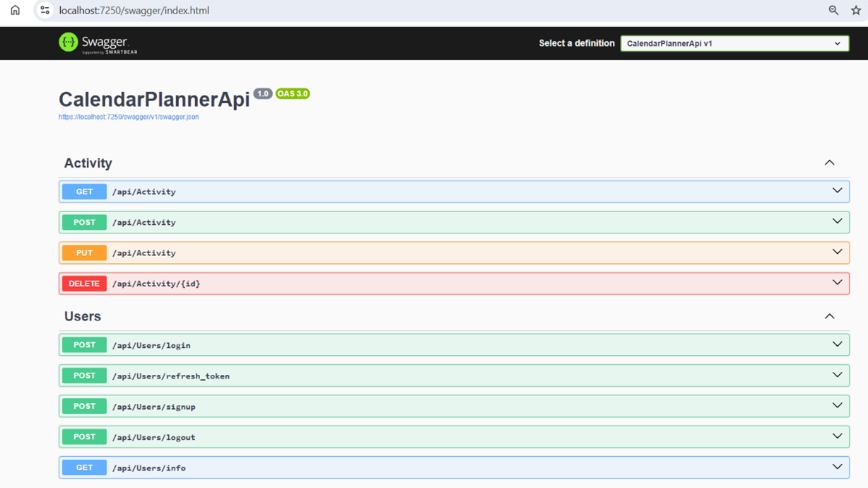
Task: Click the /api/Users/refresh_token path text
Action: (171, 376)
